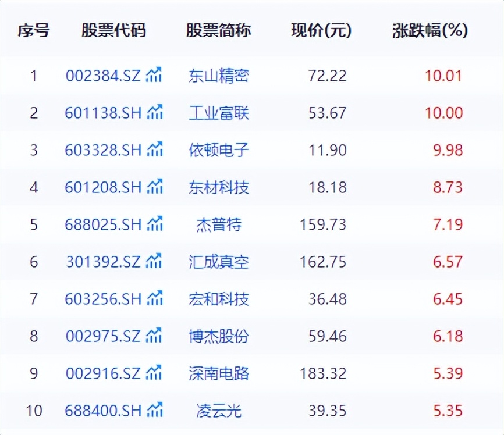Click stock code 688400.SH

[x=103, y=411]
